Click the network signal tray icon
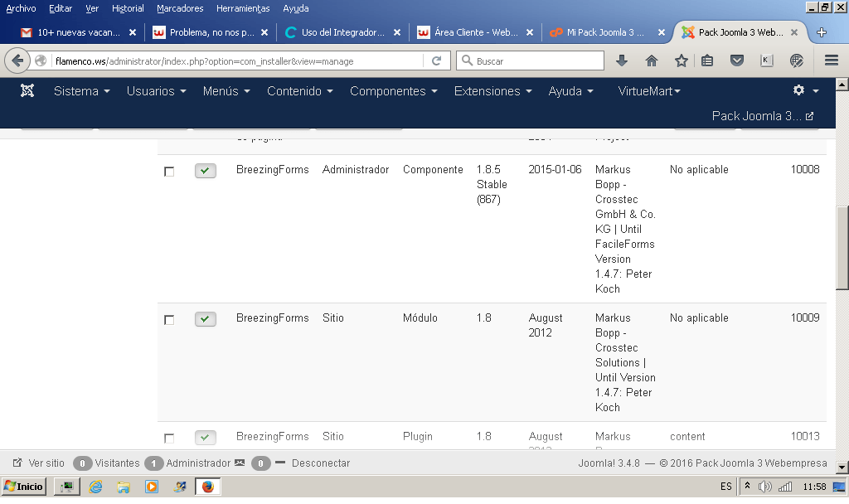Screen dimensions: 849x504 click(785, 487)
